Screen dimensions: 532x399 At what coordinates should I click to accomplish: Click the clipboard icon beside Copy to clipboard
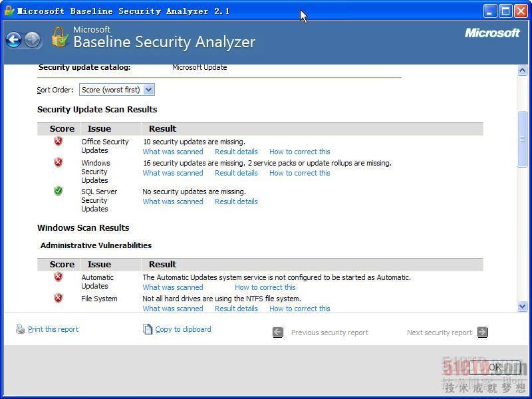click(x=148, y=329)
